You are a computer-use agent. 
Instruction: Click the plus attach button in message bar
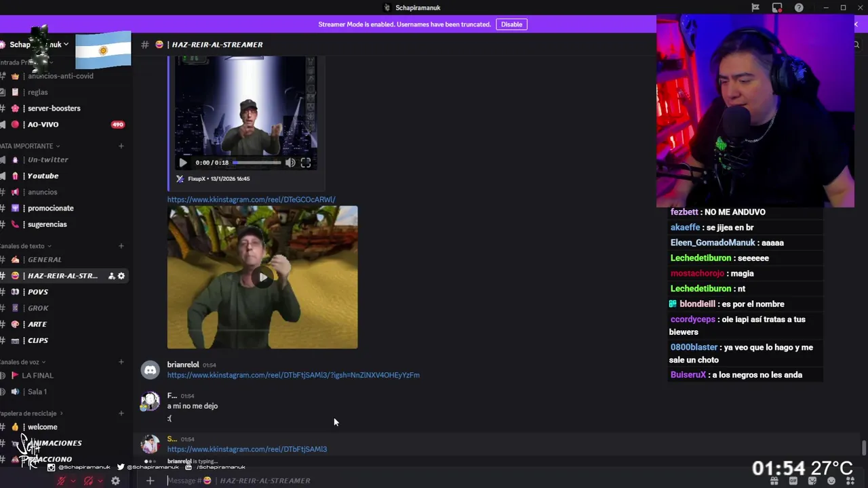pos(150,481)
